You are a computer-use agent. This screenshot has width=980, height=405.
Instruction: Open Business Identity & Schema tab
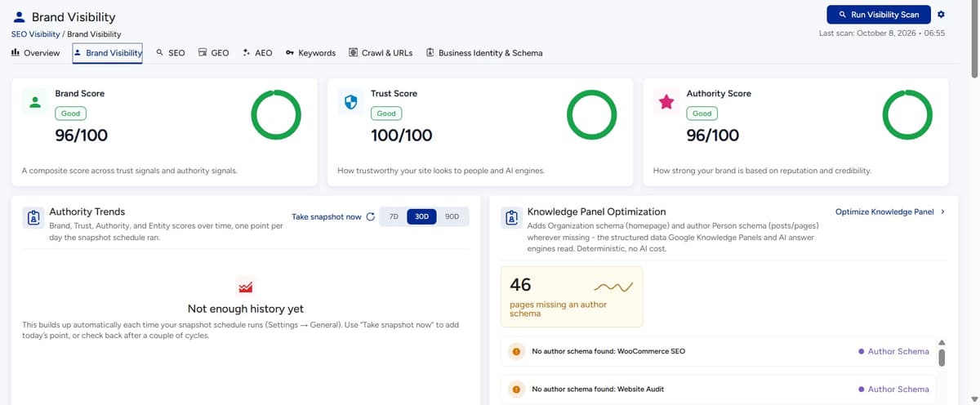(483, 52)
